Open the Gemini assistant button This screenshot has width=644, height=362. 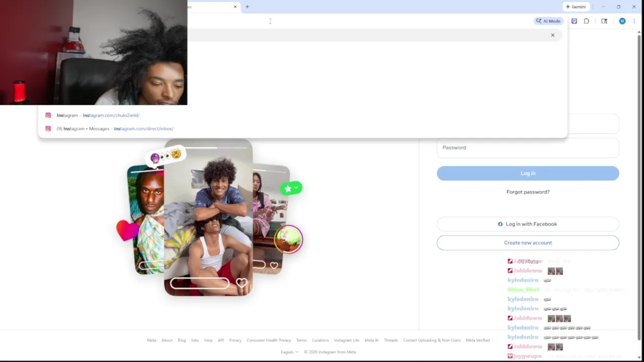tap(576, 7)
